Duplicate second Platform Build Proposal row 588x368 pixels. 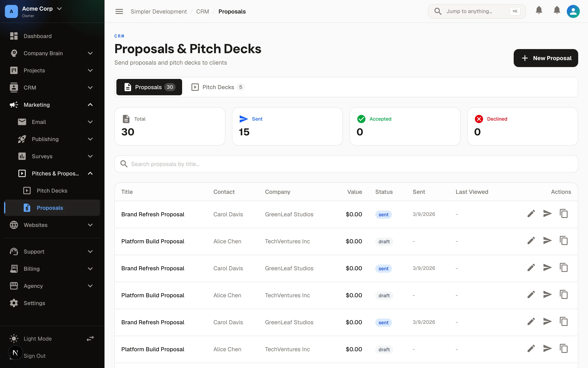click(563, 295)
